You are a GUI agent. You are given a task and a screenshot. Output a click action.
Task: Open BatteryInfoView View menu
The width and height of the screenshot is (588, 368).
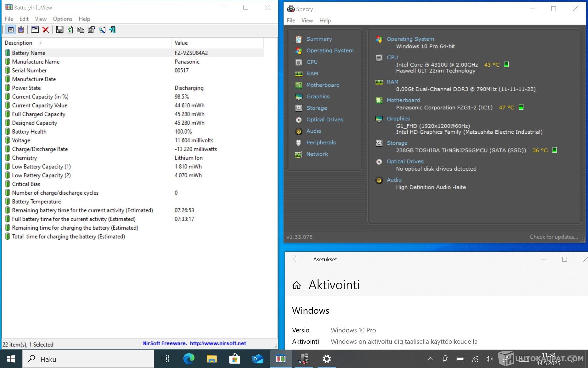point(40,19)
